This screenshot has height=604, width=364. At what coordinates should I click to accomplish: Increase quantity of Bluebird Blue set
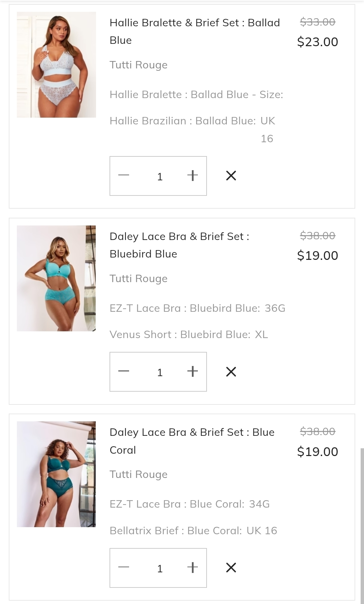(192, 371)
